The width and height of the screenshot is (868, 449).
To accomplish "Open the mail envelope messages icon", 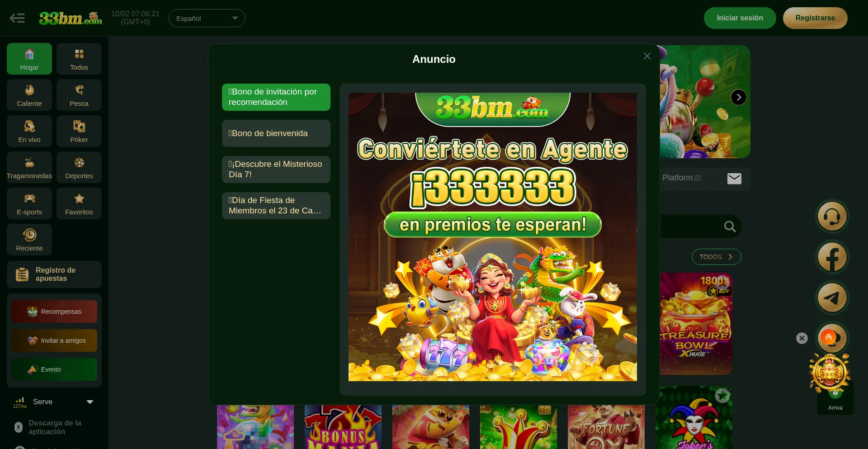I will (x=734, y=179).
